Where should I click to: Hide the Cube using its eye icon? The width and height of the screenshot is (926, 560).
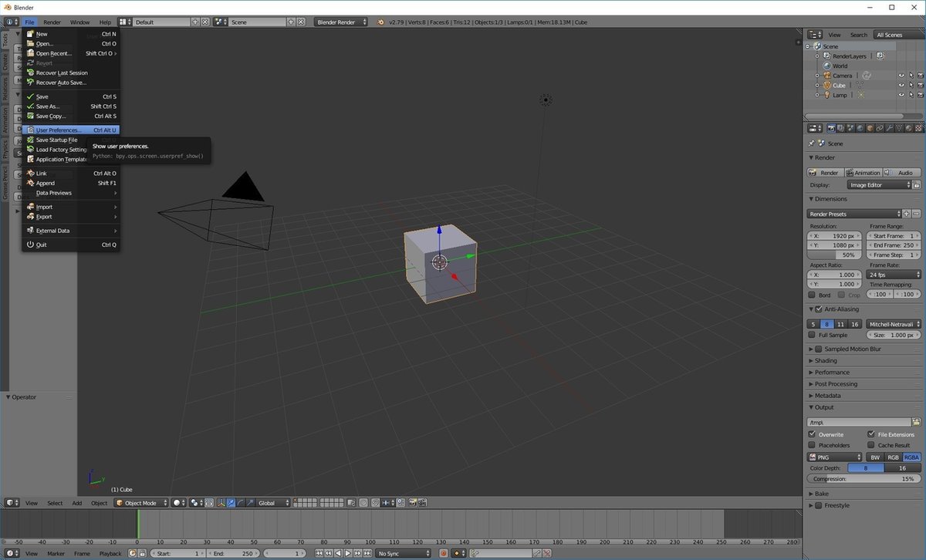901,85
